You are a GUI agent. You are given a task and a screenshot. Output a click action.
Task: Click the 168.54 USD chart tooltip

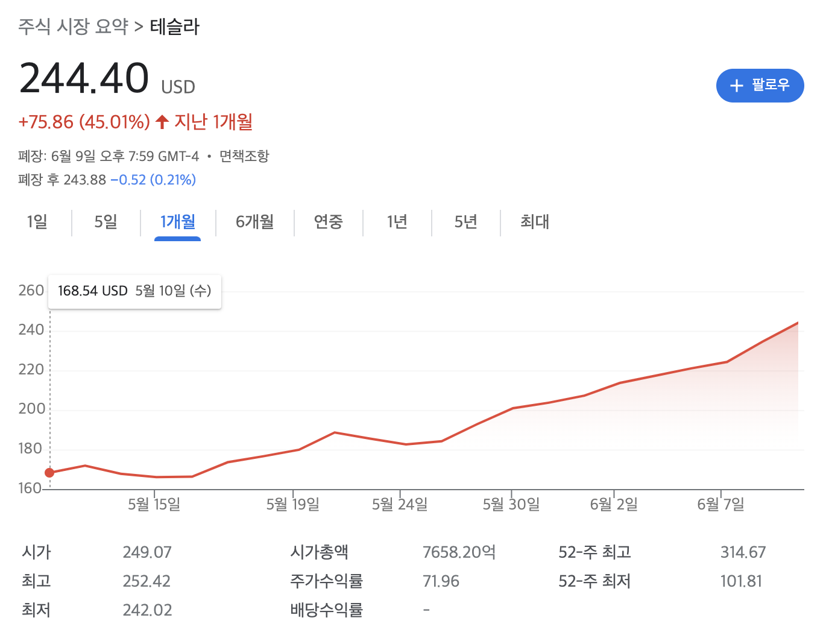click(134, 291)
